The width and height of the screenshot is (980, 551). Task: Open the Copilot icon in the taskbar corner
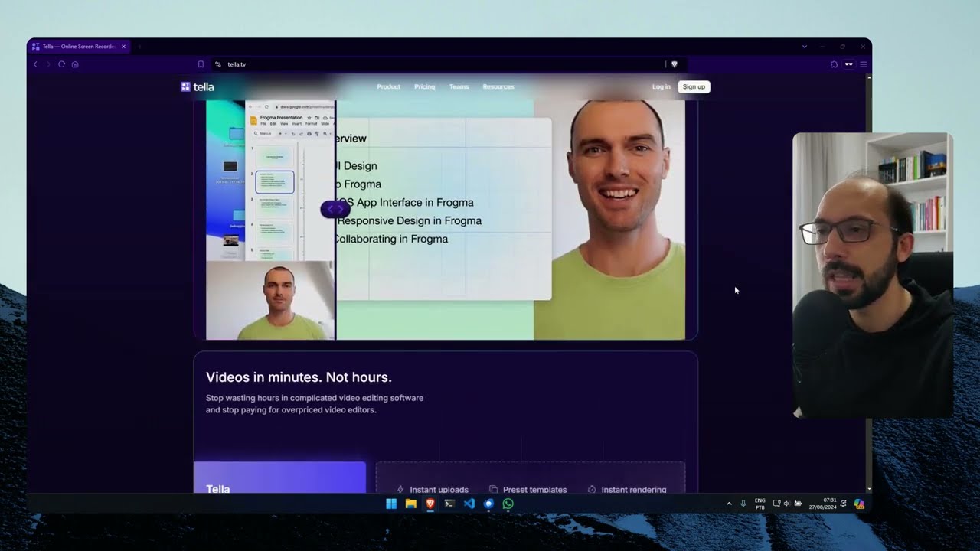859,504
